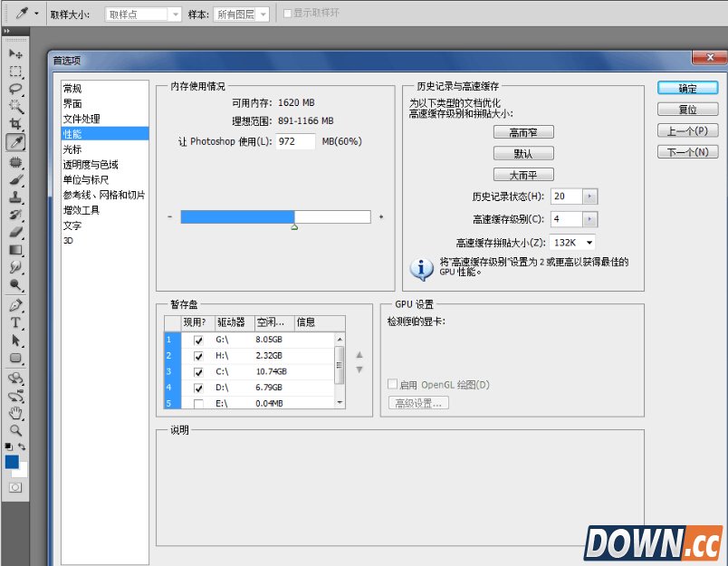Click the Photoshop memory usage input field
728x566 pixels.
click(295, 142)
